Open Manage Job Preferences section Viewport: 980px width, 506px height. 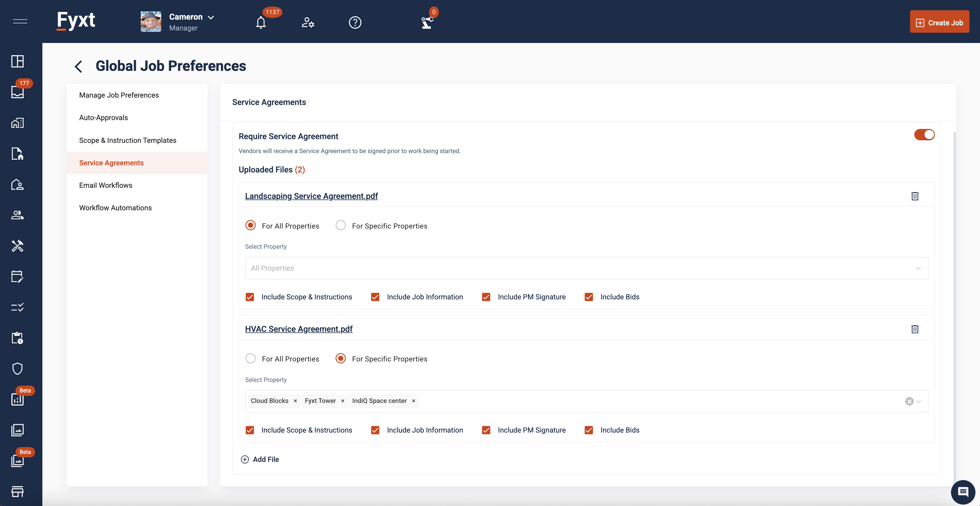[x=137, y=95]
